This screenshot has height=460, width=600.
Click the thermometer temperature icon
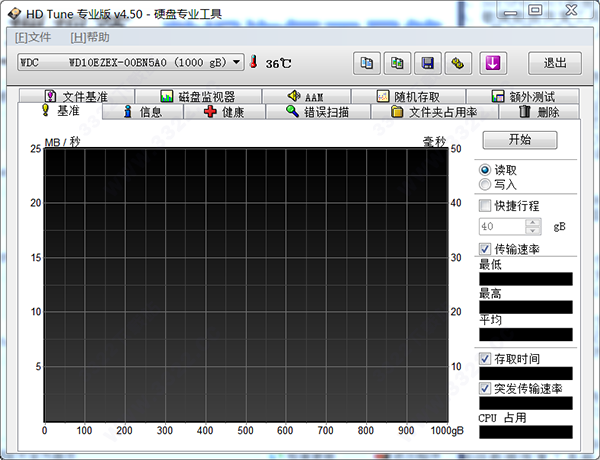pyautogui.click(x=254, y=63)
